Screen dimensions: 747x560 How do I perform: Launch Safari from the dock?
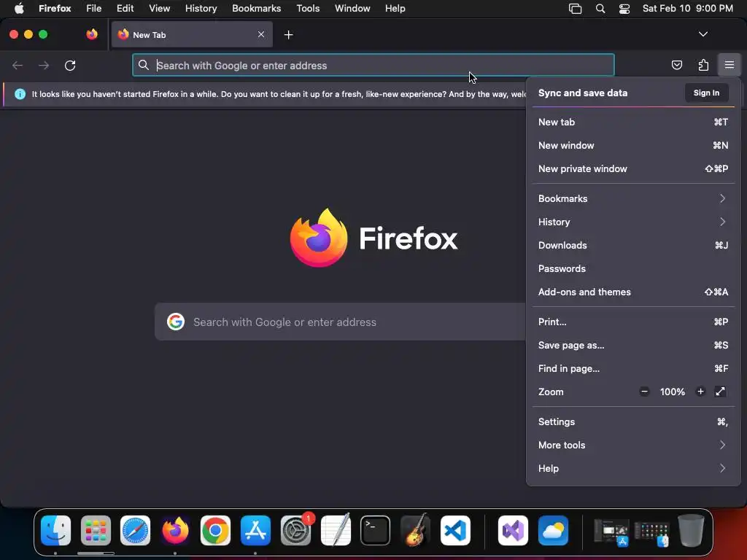tap(135, 530)
